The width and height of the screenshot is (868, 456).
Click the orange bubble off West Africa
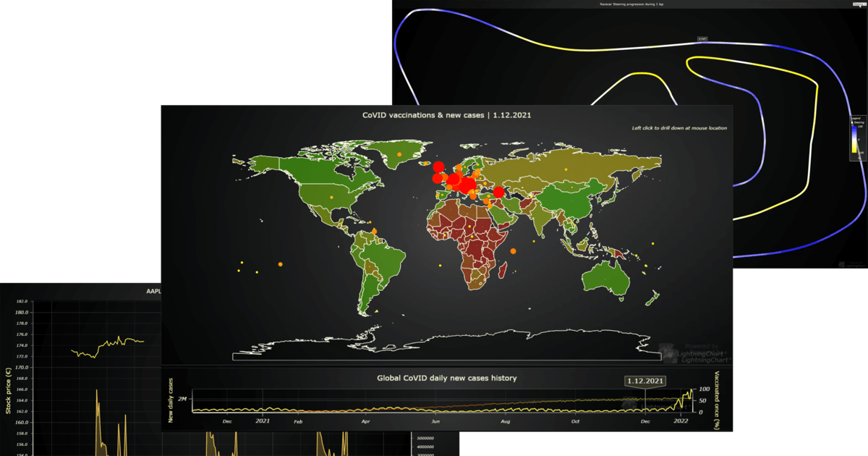pyautogui.click(x=375, y=232)
